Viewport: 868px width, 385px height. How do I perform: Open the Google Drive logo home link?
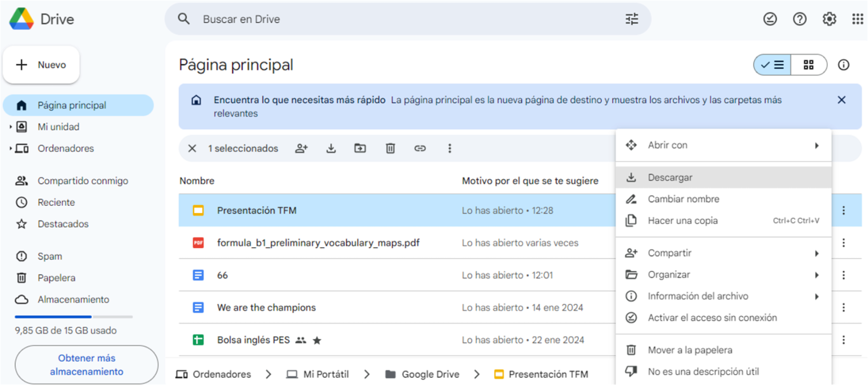tap(42, 19)
